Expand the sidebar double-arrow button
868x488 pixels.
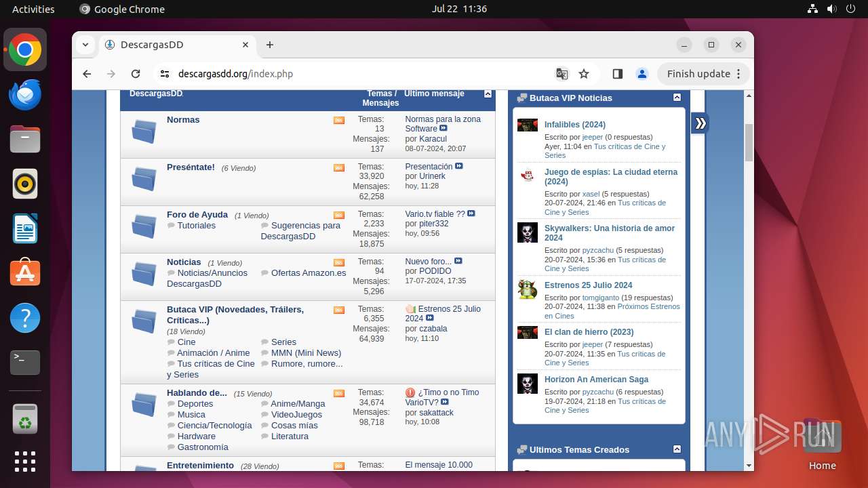coord(701,123)
